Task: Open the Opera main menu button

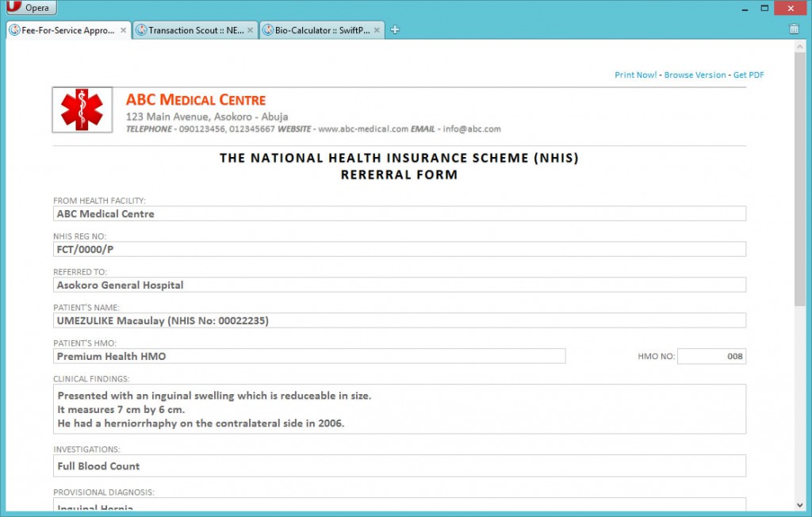Action: tap(29, 8)
